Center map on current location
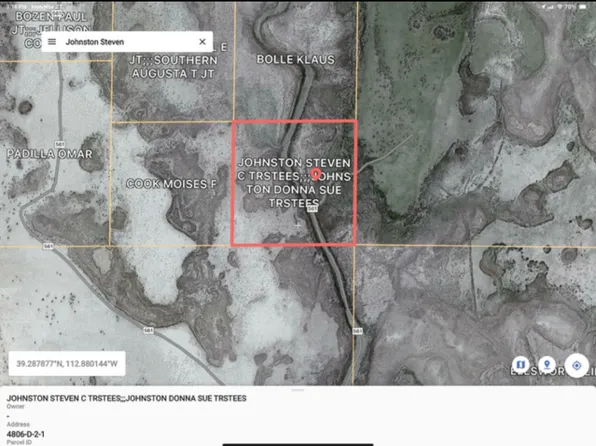The height and width of the screenshot is (446, 596). pyautogui.click(x=577, y=365)
